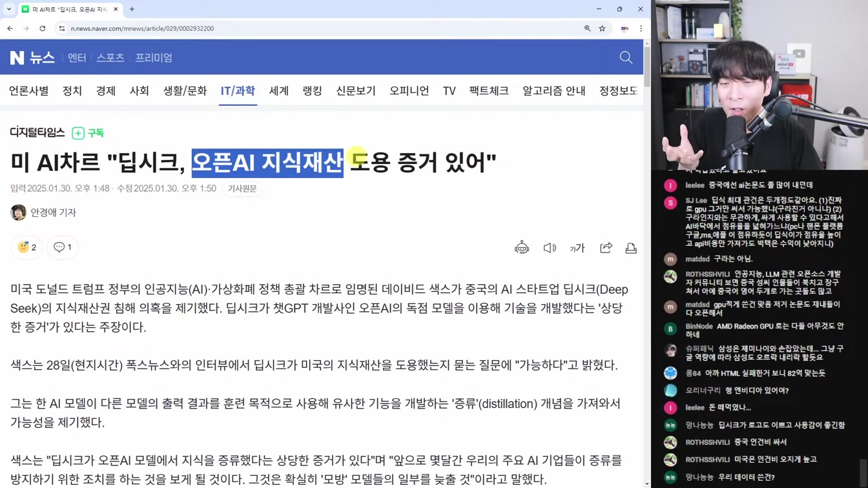Open the tab search dropdown arrow
Image resolution: width=868 pixels, height=488 pixels.
(8, 9)
